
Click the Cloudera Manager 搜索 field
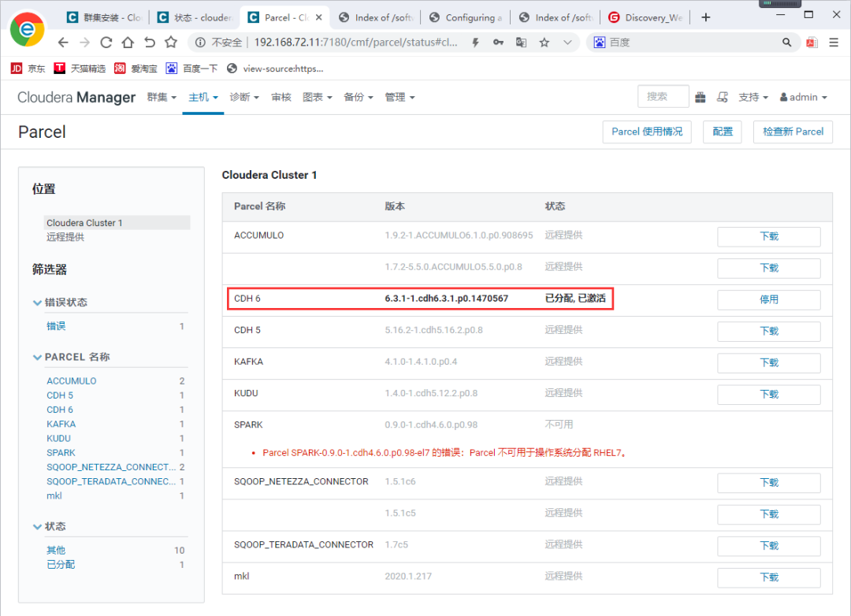coord(663,97)
